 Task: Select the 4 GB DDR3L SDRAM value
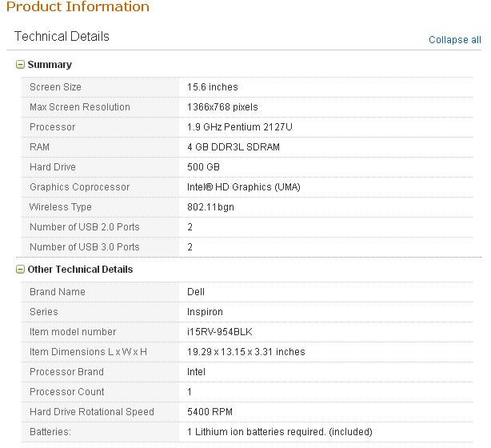(234, 147)
